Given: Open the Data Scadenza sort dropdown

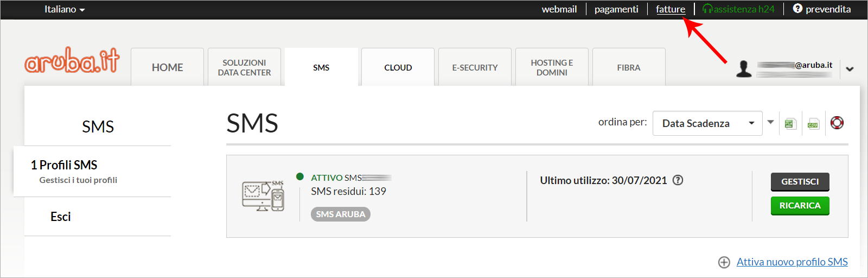Looking at the screenshot, I should 707,123.
